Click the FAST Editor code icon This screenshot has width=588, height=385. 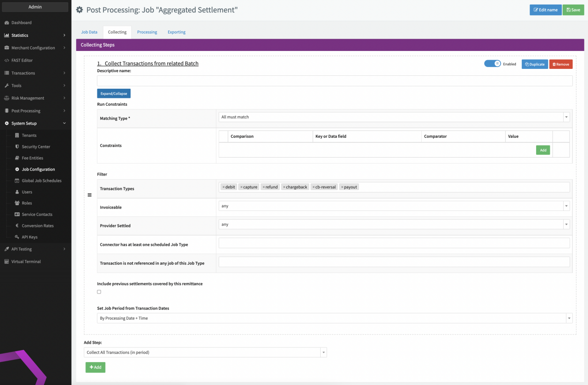pos(7,60)
